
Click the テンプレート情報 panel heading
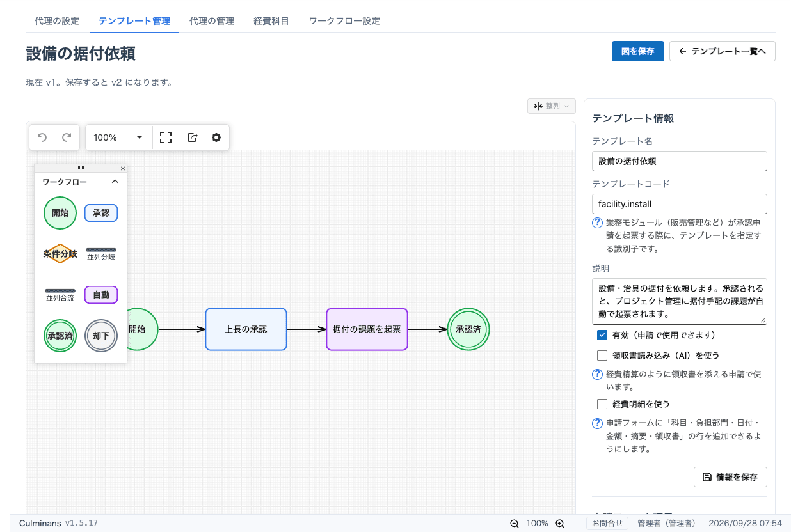pos(633,118)
